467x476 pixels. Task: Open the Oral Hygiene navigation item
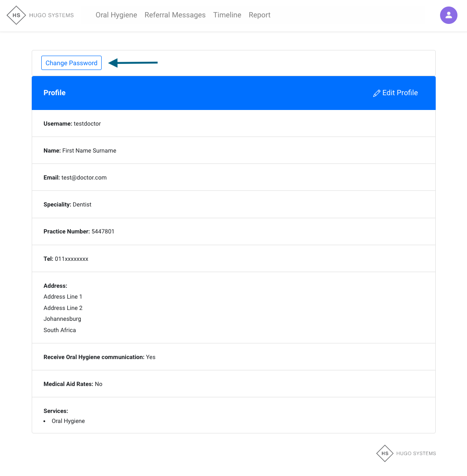pyautogui.click(x=116, y=15)
